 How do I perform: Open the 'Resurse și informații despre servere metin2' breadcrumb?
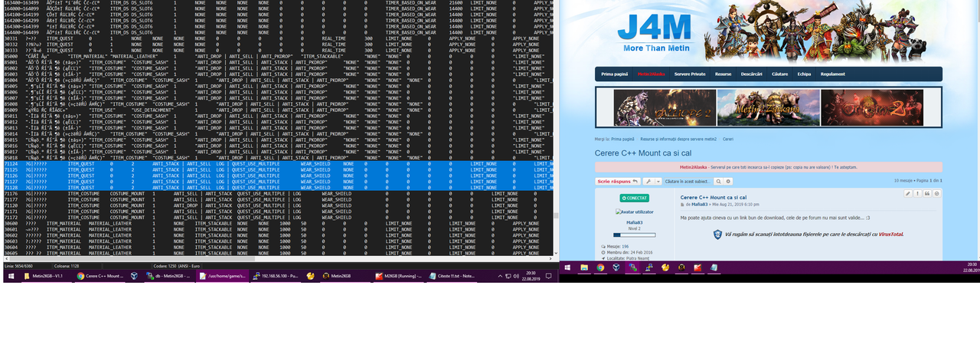678,140
